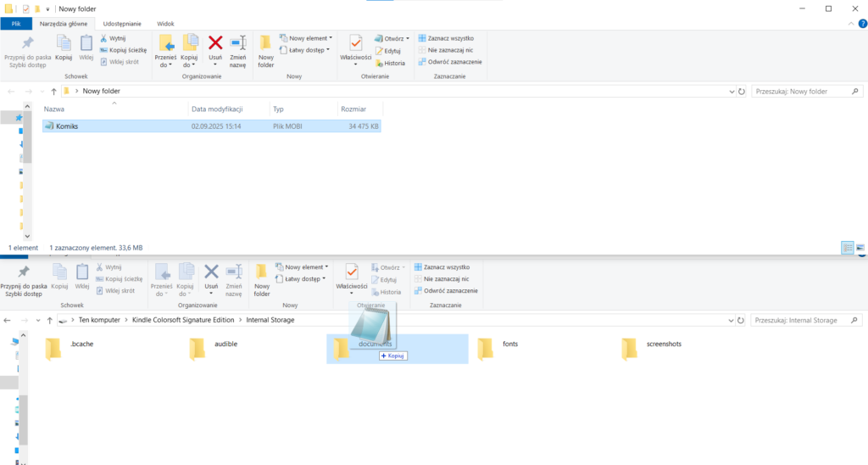Click Wklej skrót in top window
The width and height of the screenshot is (868, 465).
(119, 62)
